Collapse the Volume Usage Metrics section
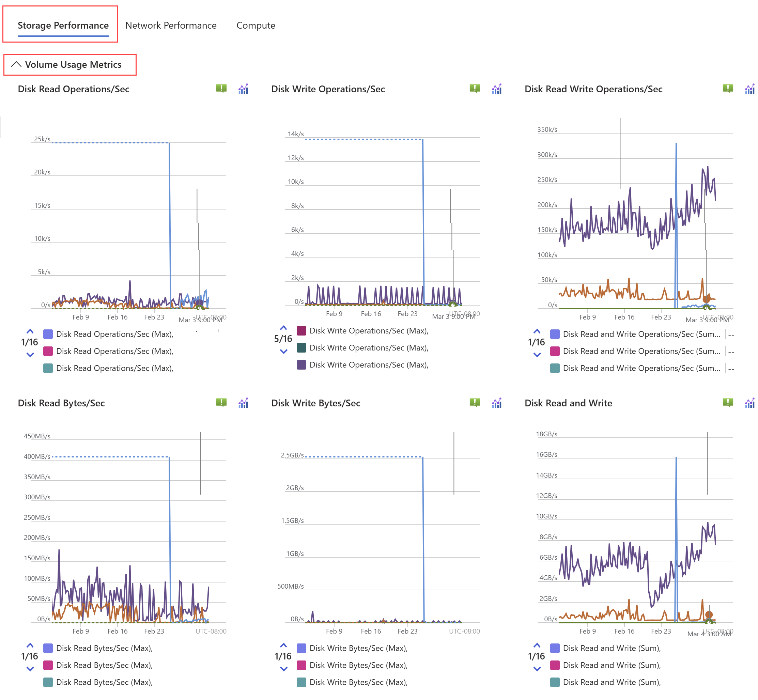Screen dimensions: 758x700 (x=16, y=64)
